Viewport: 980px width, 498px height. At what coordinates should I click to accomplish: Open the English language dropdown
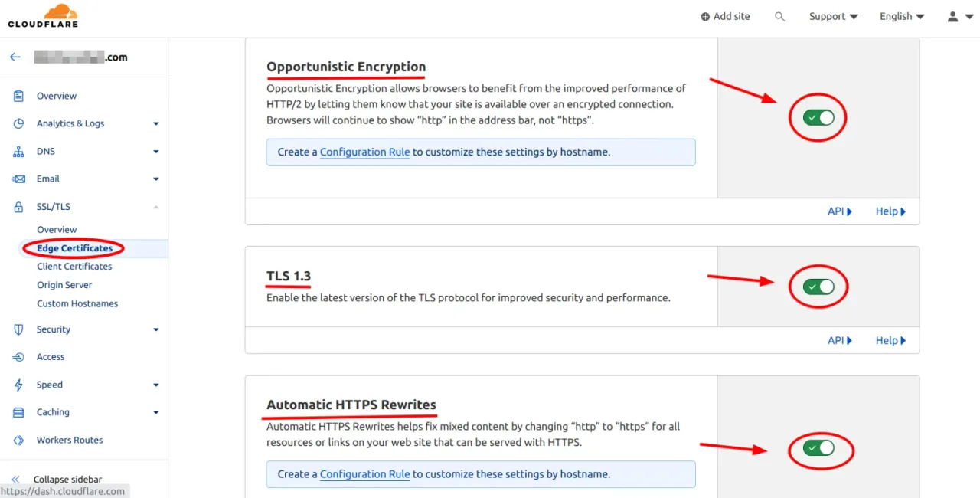click(902, 16)
